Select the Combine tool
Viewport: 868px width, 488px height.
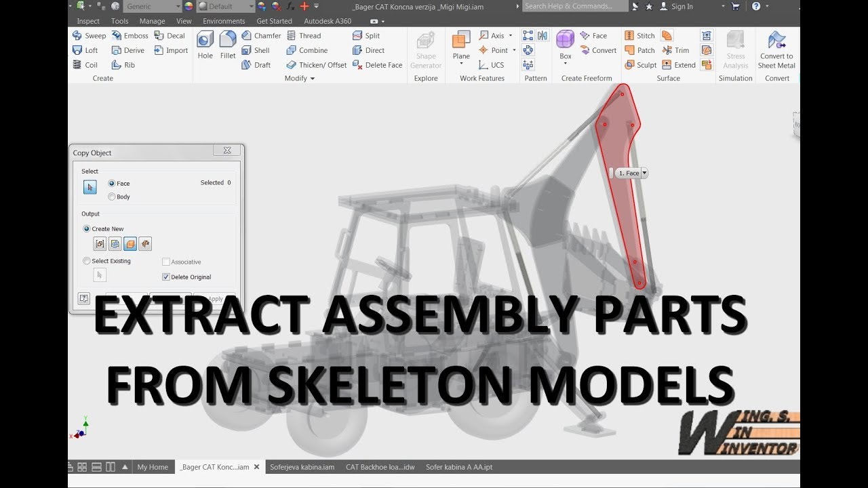(x=307, y=50)
